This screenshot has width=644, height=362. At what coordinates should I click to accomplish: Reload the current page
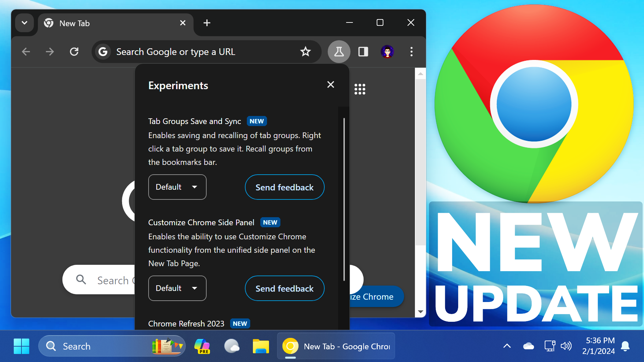[74, 52]
